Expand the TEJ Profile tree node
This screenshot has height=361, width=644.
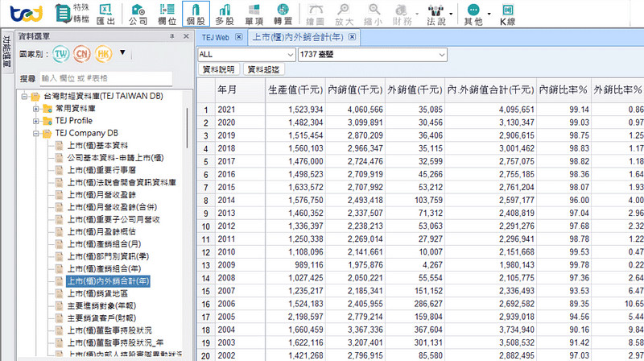point(36,121)
